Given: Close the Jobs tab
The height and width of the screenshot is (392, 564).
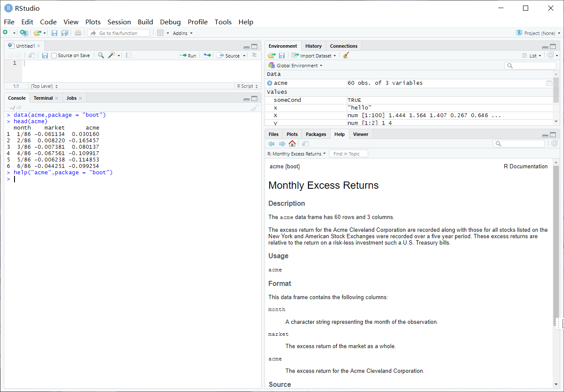Looking at the screenshot, I should pos(80,98).
